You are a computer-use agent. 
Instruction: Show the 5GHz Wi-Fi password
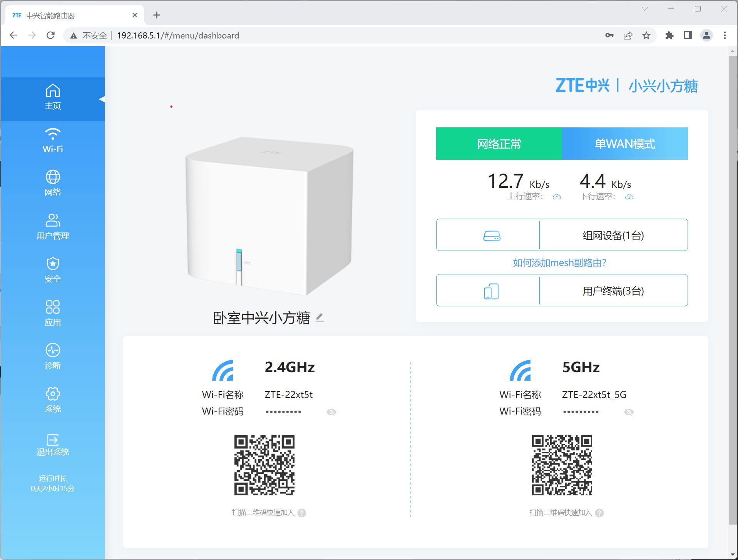[629, 412]
